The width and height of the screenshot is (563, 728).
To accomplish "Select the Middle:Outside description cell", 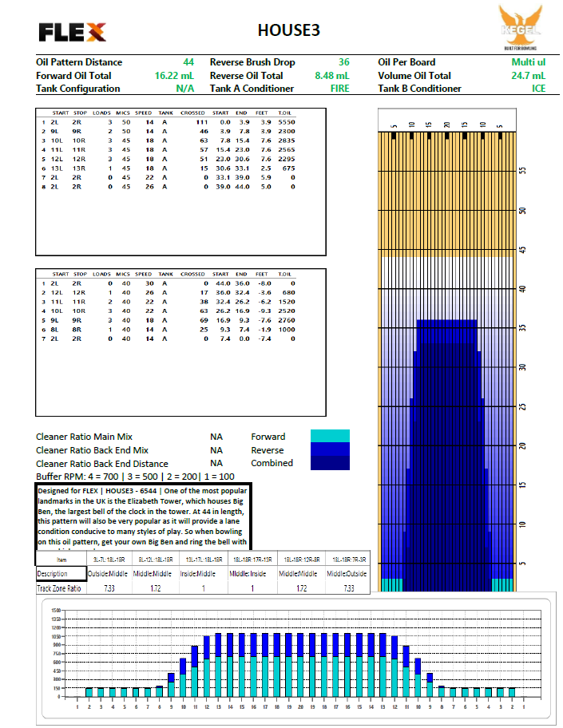I will [x=347, y=574].
